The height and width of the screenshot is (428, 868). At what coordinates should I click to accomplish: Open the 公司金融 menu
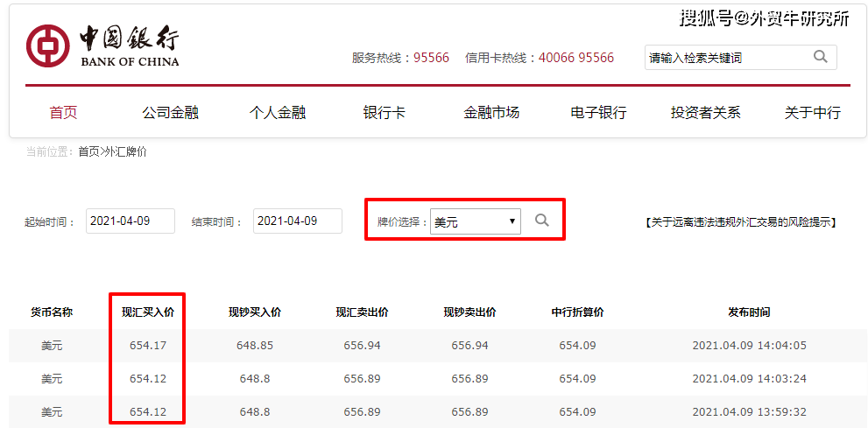coord(171,112)
